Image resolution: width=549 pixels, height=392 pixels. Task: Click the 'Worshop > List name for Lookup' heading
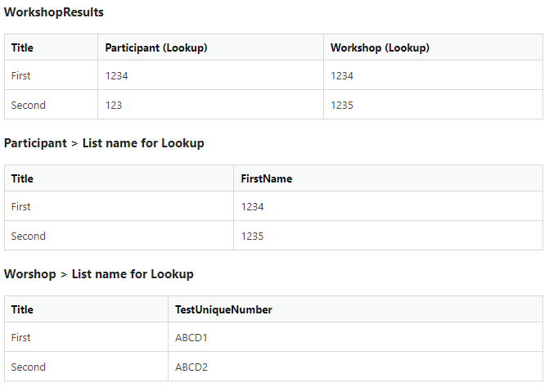click(x=99, y=274)
